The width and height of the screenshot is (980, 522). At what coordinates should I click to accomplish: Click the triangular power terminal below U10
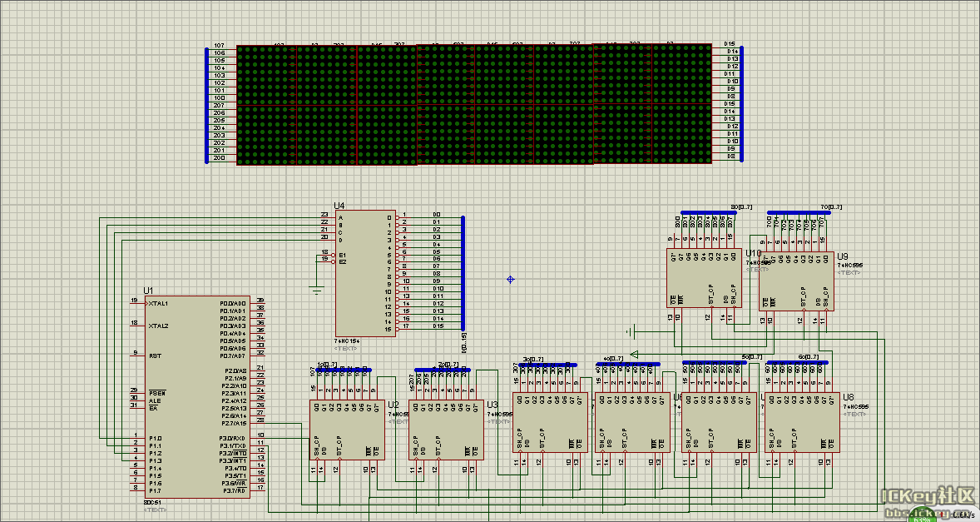pyautogui.click(x=635, y=355)
